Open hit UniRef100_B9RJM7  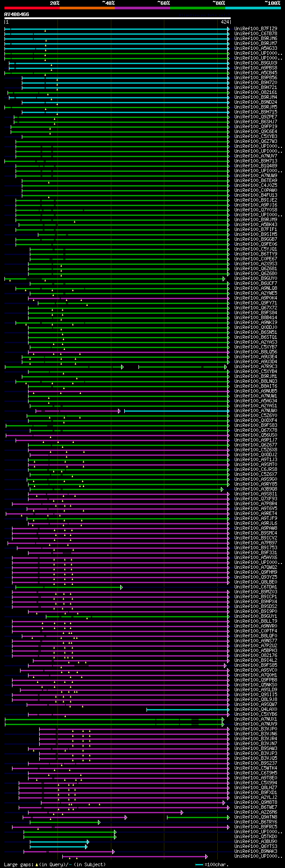[x=256, y=44]
